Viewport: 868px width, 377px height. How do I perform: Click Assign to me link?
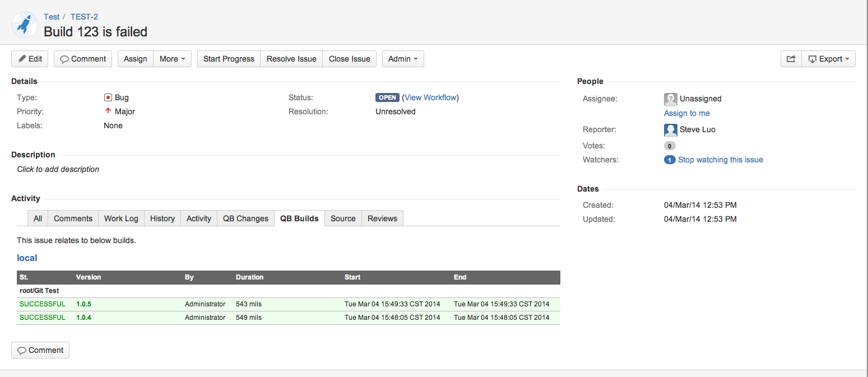pyautogui.click(x=687, y=113)
